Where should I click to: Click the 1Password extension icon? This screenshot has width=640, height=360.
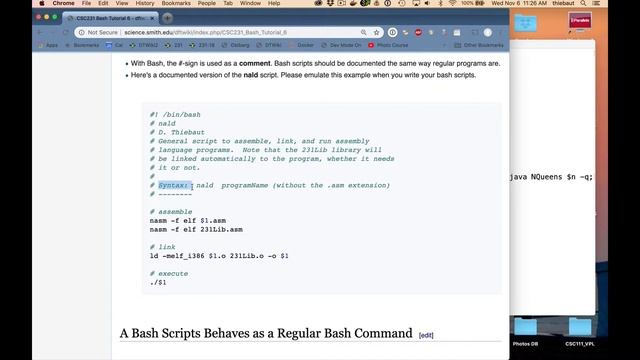[x=392, y=32]
